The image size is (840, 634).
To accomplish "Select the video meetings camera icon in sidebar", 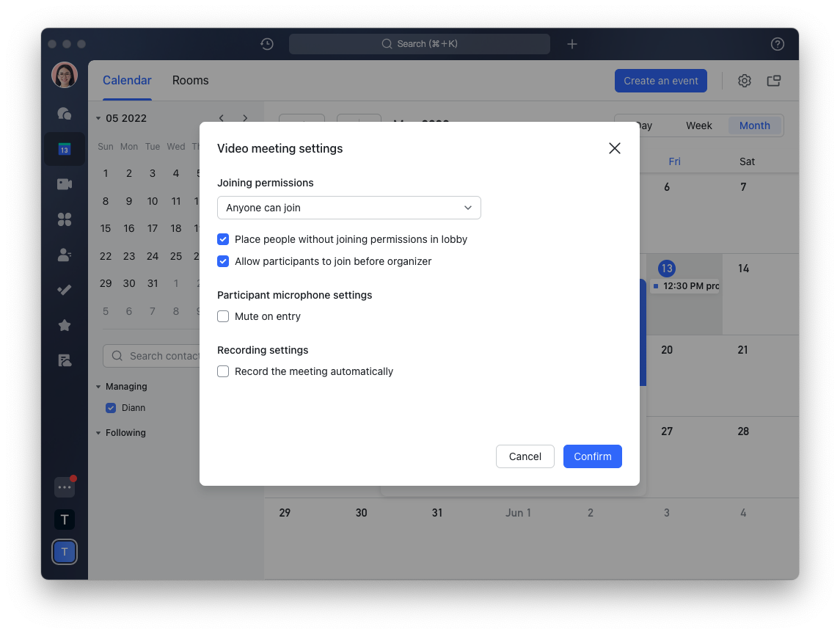I will [x=65, y=184].
